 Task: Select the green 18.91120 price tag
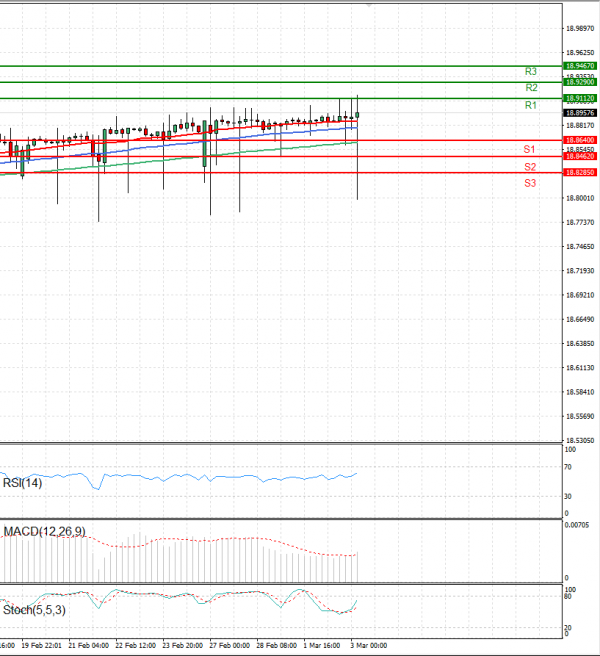(x=580, y=98)
